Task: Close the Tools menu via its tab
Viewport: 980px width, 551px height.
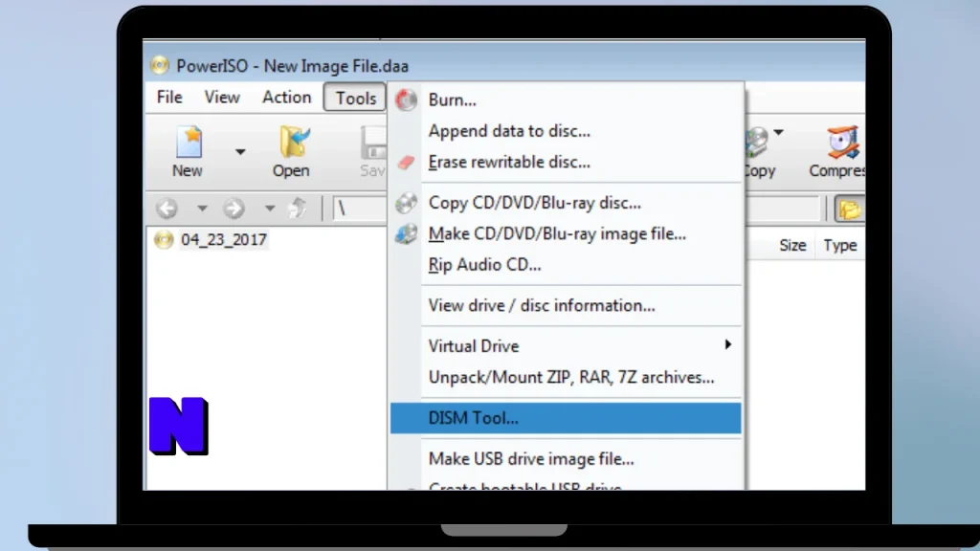Action: (355, 98)
